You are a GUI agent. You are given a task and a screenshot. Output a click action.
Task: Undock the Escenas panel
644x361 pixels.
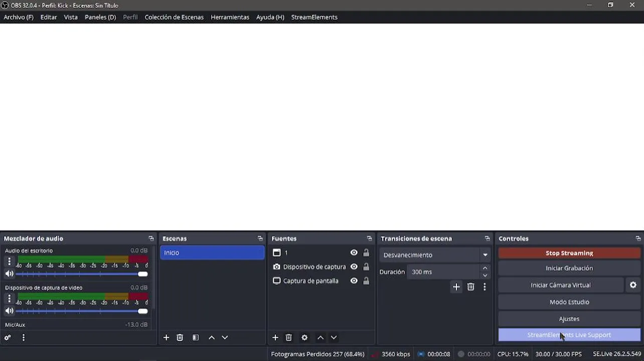pos(260,239)
